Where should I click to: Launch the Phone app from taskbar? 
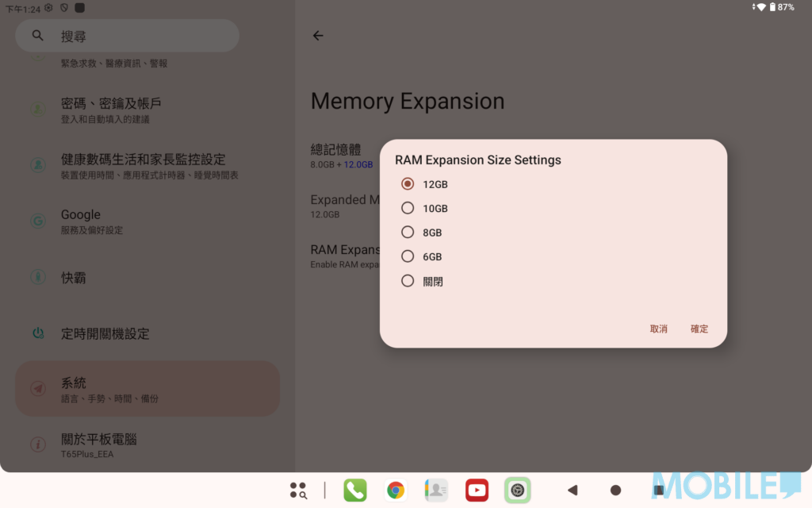click(355, 491)
